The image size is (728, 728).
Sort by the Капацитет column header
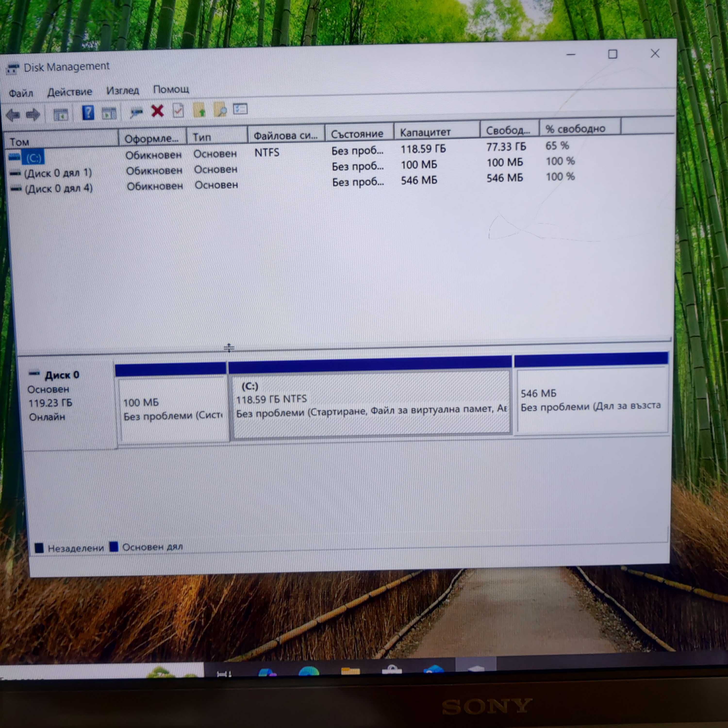tap(437, 131)
